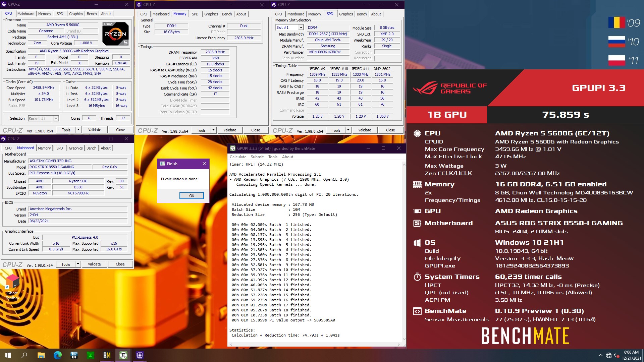Click the BenchMate GPU section icon
The width and height of the screenshot is (644, 362).
tap(417, 211)
